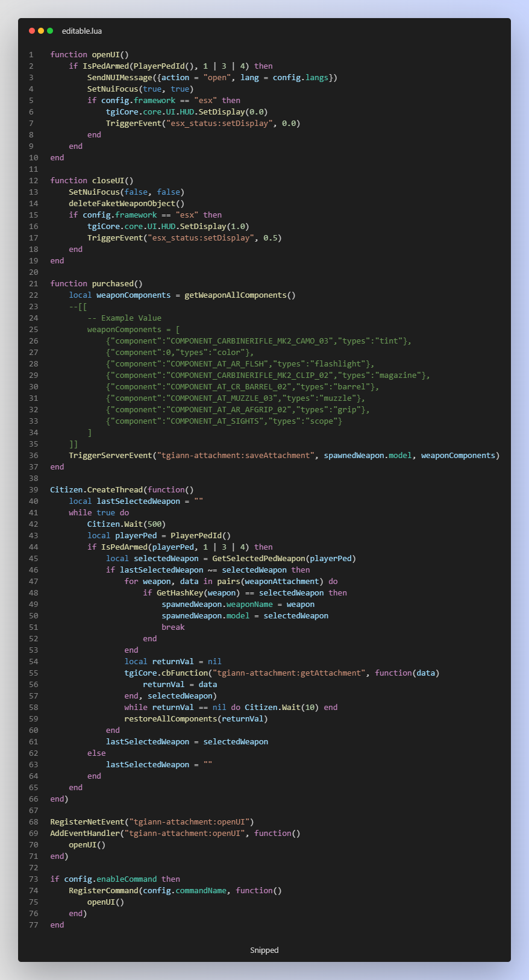Click 'RegisterNetEvent' call on line 68
Screen dimensions: 529x980
click(152, 822)
